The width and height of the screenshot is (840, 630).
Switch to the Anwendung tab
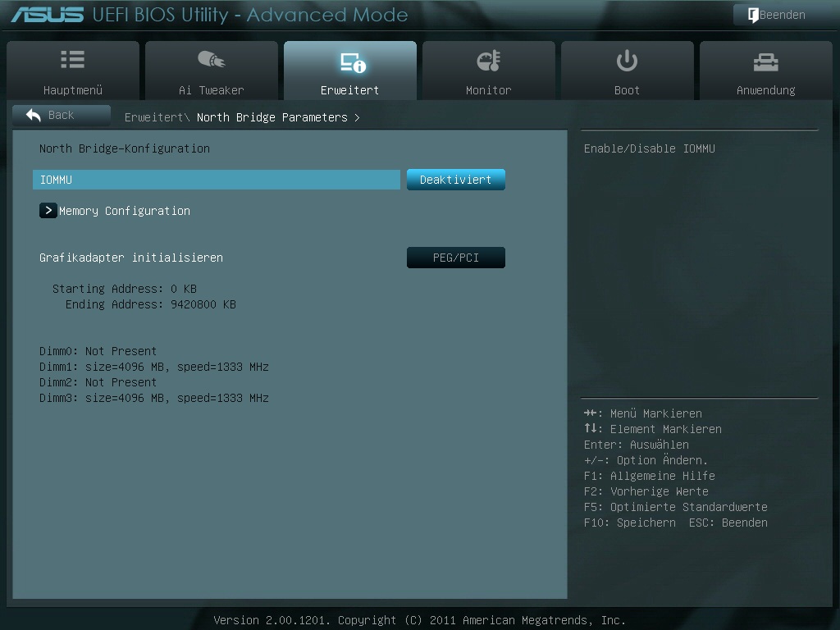[765, 71]
